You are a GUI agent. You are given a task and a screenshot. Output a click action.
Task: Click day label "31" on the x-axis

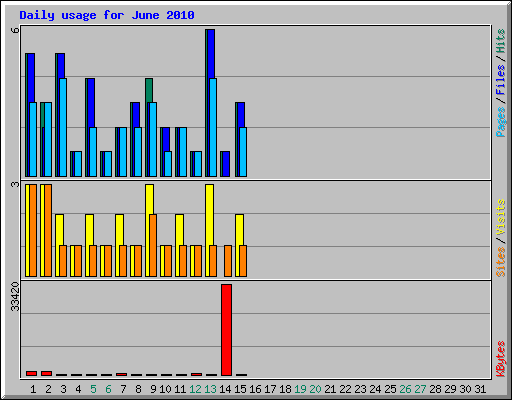tap(480, 389)
